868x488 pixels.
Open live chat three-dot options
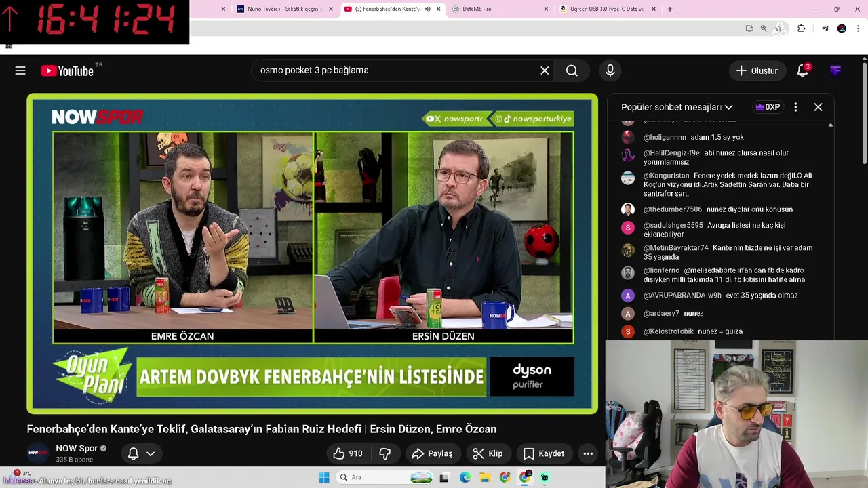(x=795, y=107)
